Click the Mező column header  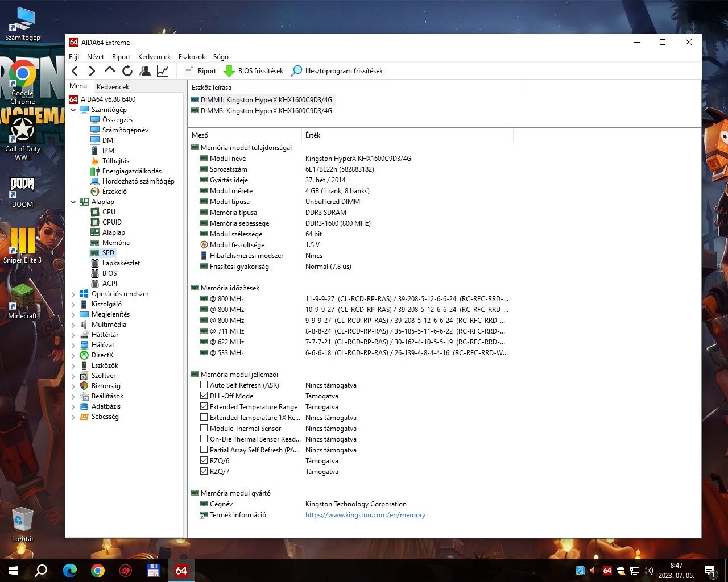(245, 135)
